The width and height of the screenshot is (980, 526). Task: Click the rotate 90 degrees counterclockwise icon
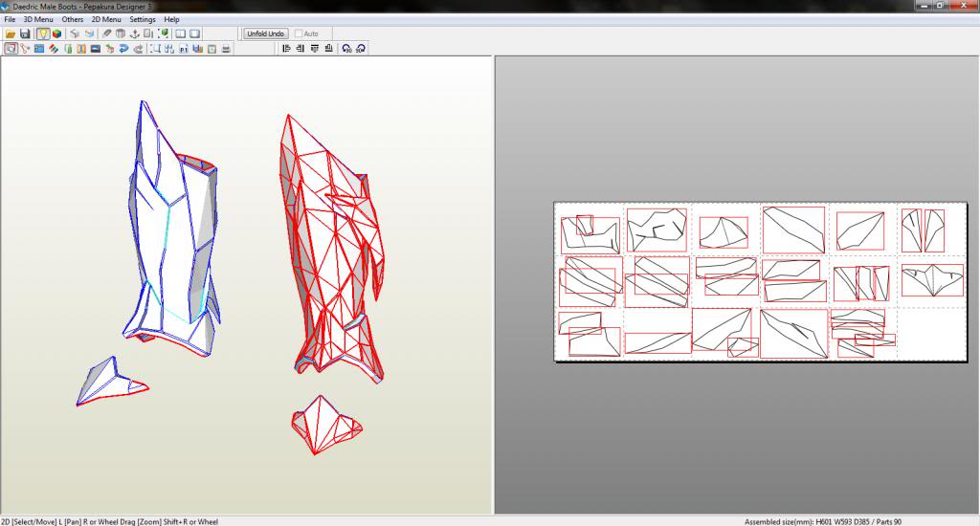pos(346,49)
